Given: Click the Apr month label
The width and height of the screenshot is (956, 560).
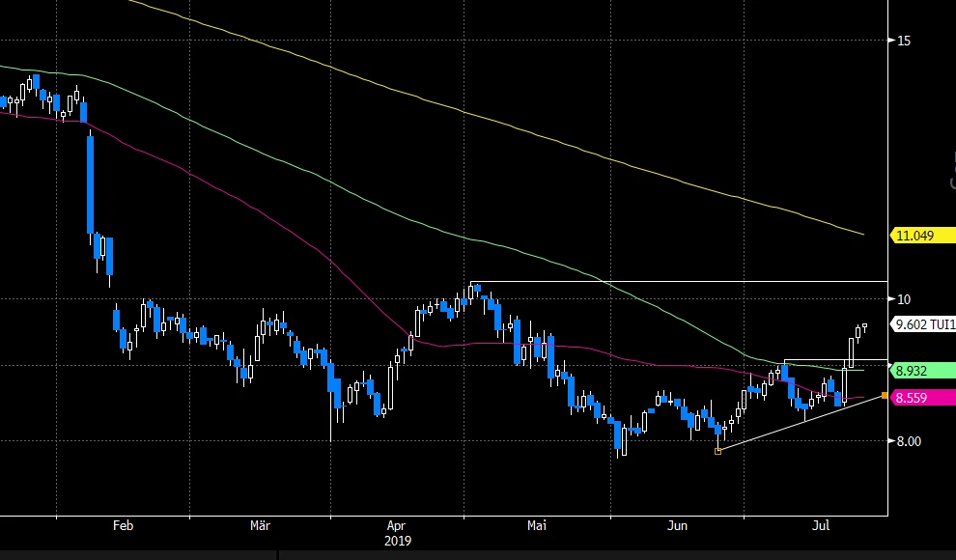Looking at the screenshot, I should coord(396,526).
